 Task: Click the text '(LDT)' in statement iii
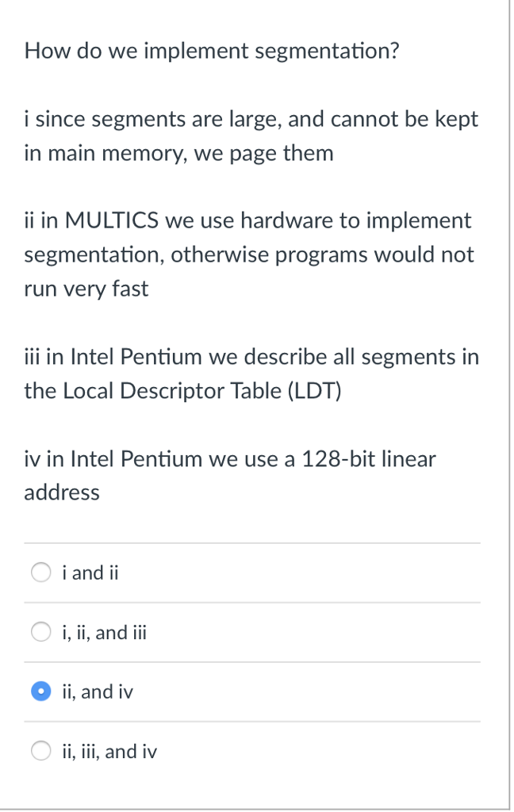(x=316, y=390)
